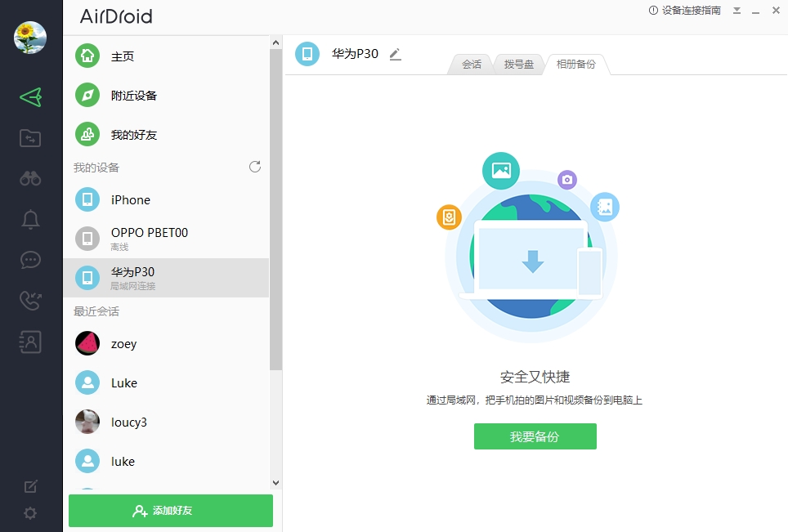Click the 安全又快捷 heading text
This screenshot has width=788, height=532.
pos(535,377)
